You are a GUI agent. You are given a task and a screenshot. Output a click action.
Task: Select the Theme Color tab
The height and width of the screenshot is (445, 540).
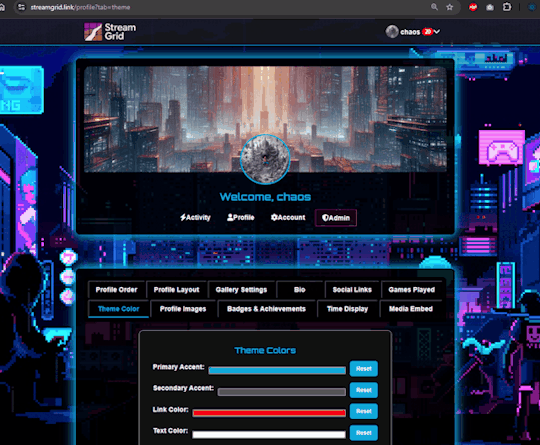[x=118, y=309]
